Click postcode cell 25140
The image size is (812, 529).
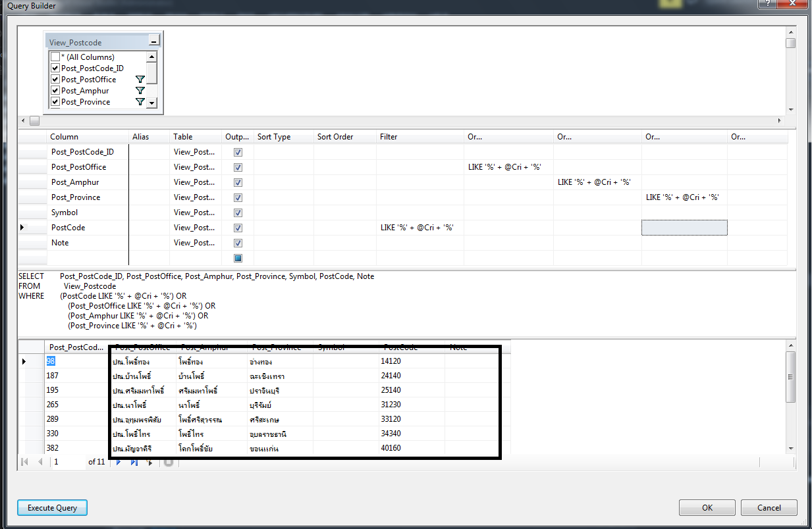tap(412, 390)
